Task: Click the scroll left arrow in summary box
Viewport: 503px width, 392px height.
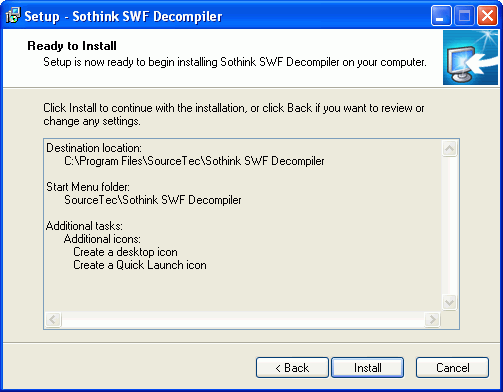Action: 53,320
